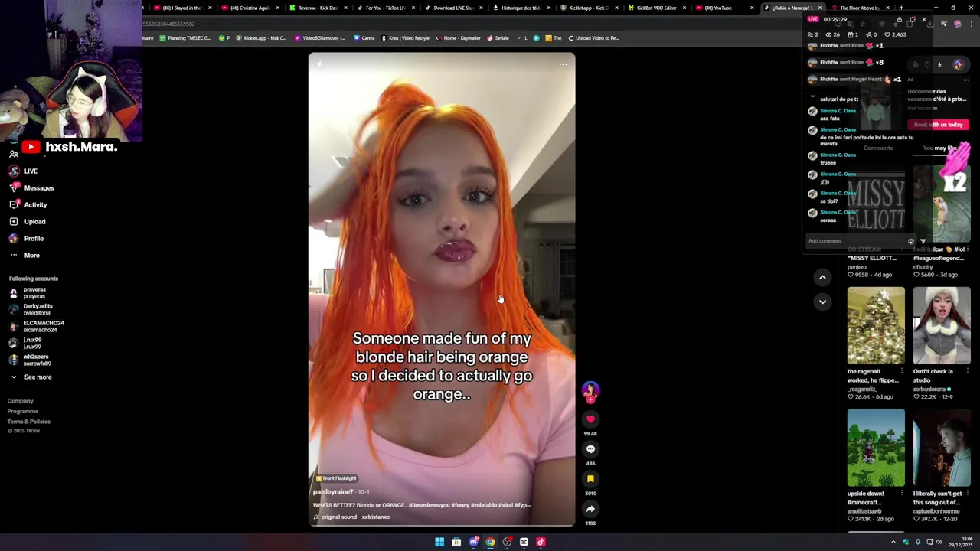Viewport: 980px width, 551px height.
Task: Go to next video with down arrow
Action: 822,302
